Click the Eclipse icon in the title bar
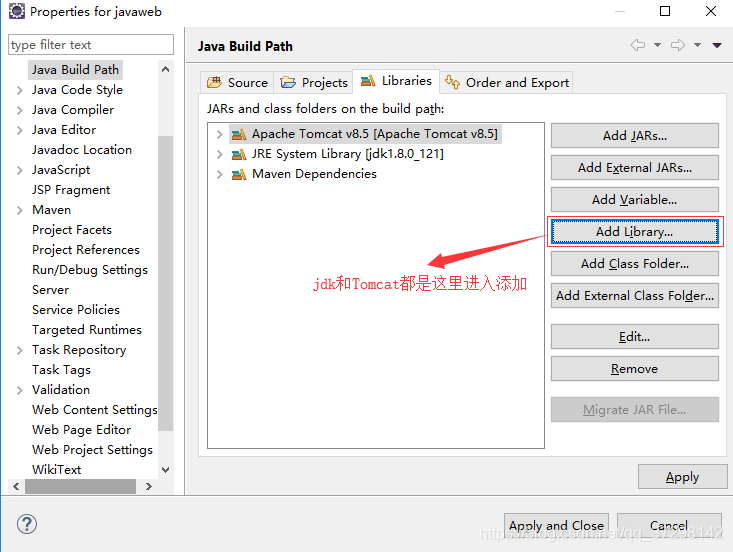Viewport: 733px width, 552px height. click(x=17, y=11)
